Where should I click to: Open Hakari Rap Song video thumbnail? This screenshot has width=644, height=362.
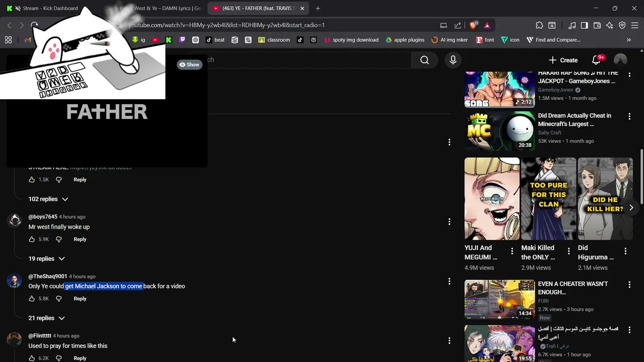(x=500, y=89)
